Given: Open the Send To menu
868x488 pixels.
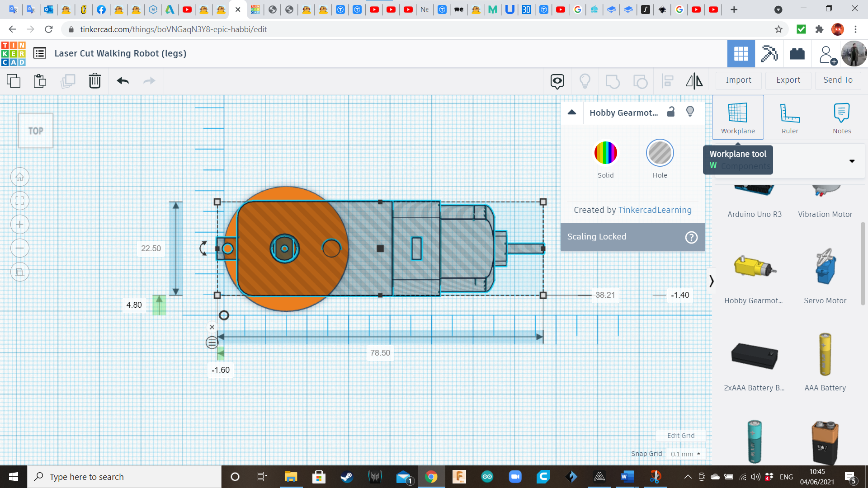Looking at the screenshot, I should pos(837,80).
